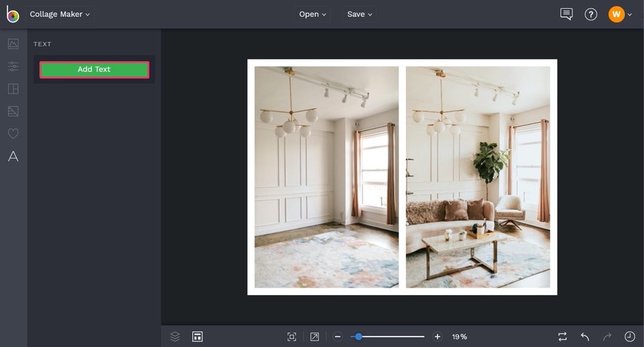644x347 pixels.
Task: Open the Graphics heart icon in sidebar
Action: (13, 134)
